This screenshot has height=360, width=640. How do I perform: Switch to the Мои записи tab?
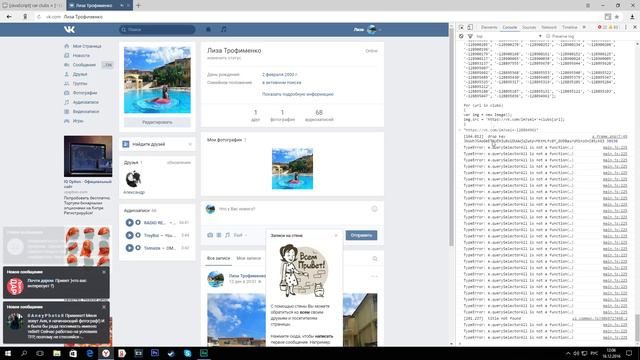248,258
